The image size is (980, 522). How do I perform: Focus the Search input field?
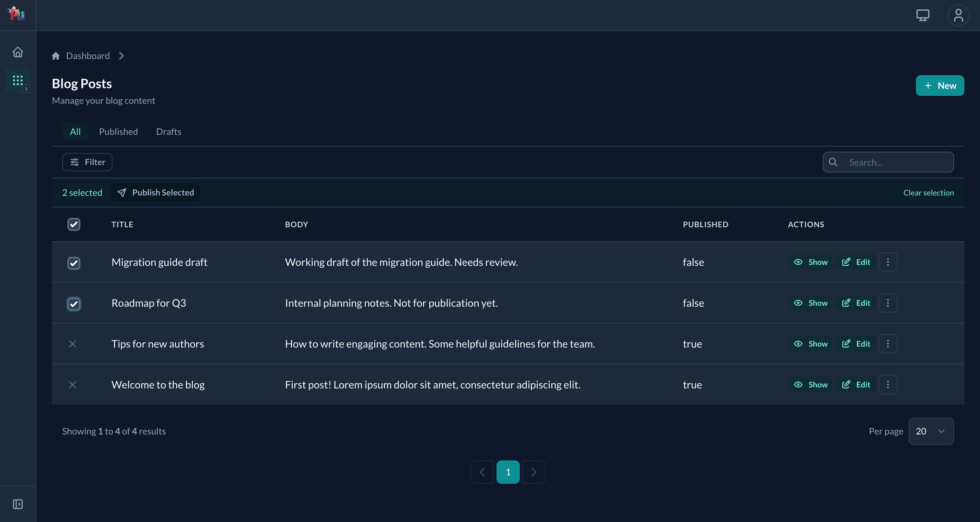point(888,162)
